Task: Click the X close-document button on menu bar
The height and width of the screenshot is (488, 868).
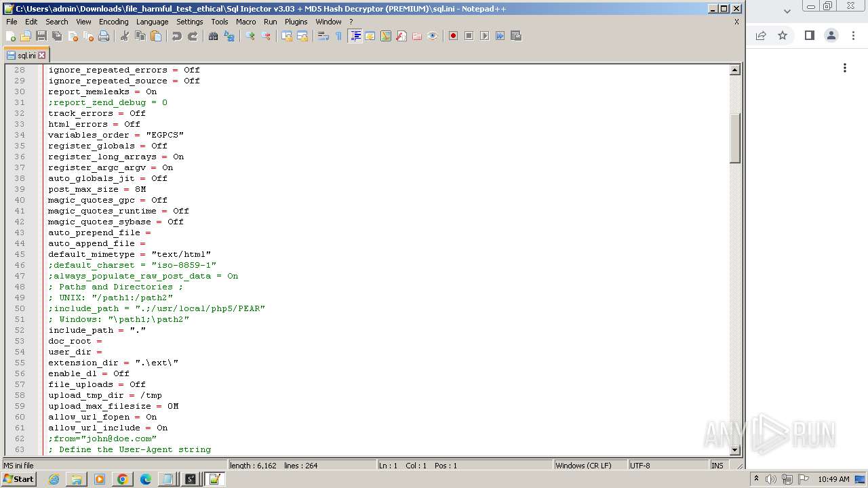Action: (x=736, y=22)
